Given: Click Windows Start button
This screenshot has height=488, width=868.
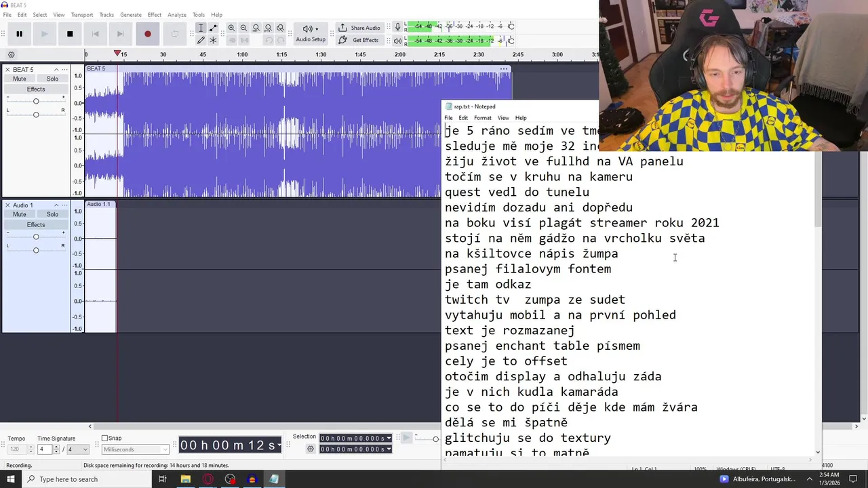Looking at the screenshot, I should (10, 479).
